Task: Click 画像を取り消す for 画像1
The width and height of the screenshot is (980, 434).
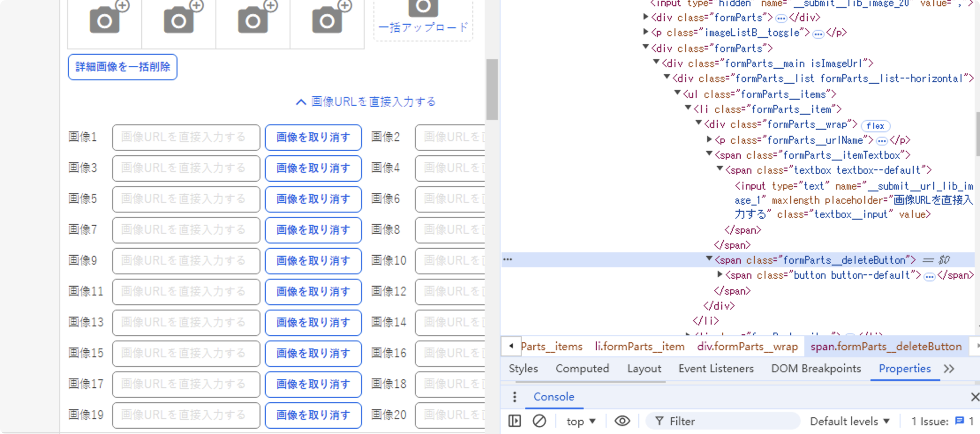Action: click(313, 138)
